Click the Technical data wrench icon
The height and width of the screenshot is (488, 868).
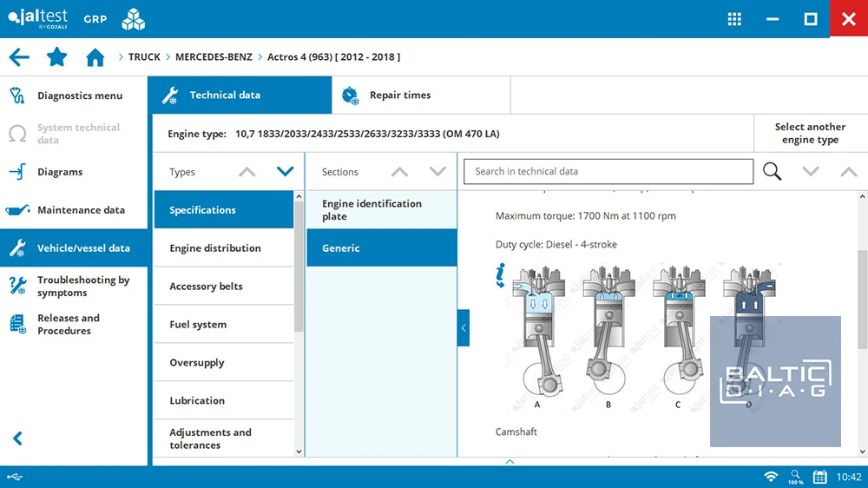[170, 96]
